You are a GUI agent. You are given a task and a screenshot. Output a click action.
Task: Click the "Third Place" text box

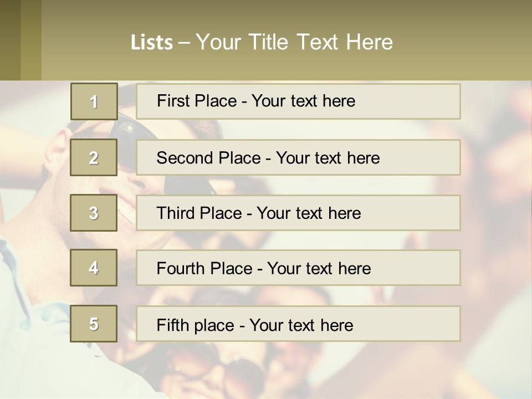tap(298, 213)
